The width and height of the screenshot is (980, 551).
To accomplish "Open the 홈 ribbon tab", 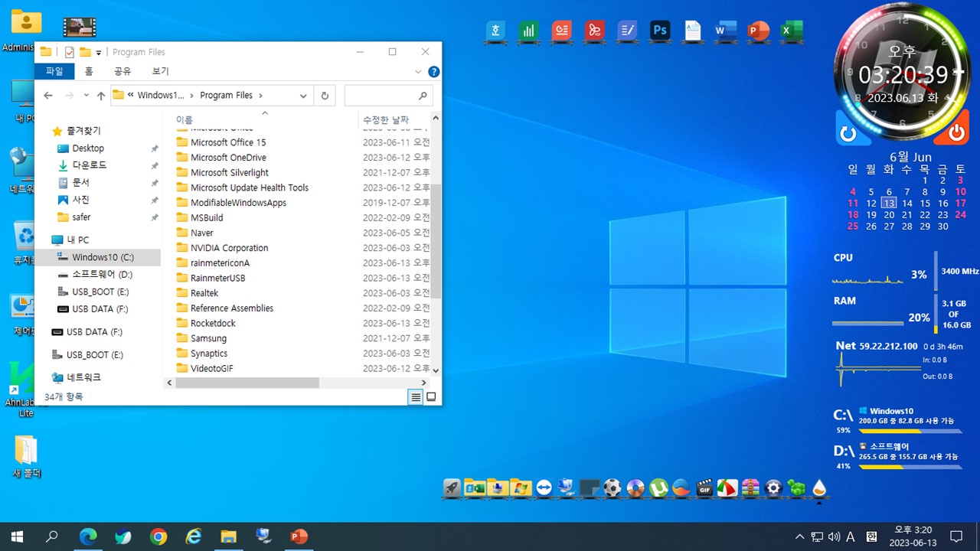I will [x=89, y=71].
